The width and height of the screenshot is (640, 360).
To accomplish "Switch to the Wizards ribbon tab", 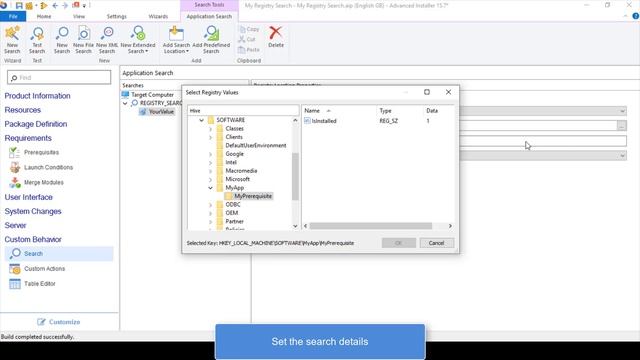I will pyautogui.click(x=158, y=16).
